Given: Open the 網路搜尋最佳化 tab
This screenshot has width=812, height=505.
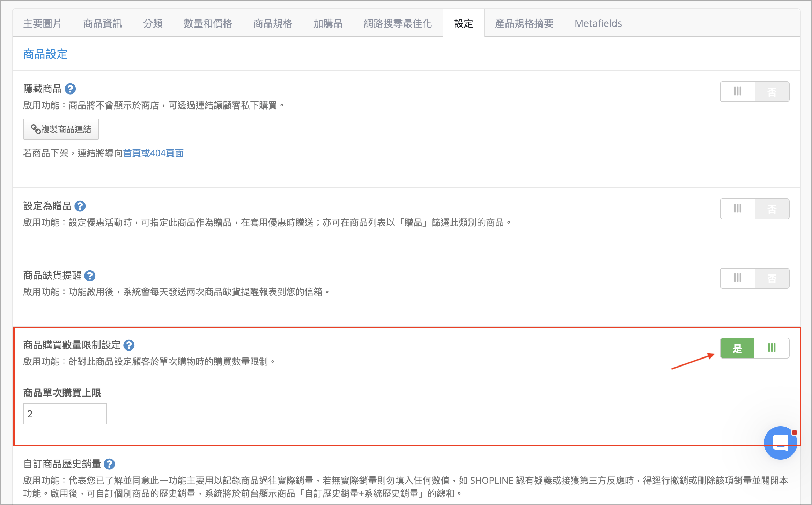Looking at the screenshot, I should (398, 23).
